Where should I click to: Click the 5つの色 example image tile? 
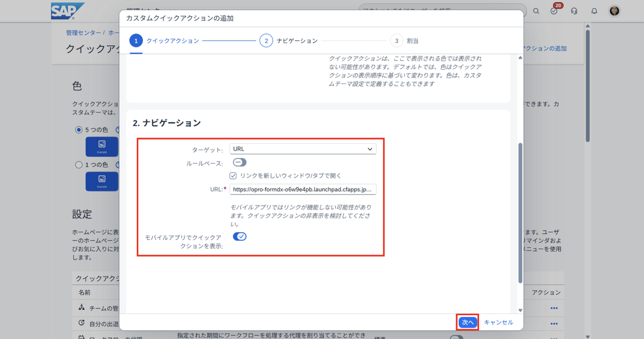click(102, 146)
